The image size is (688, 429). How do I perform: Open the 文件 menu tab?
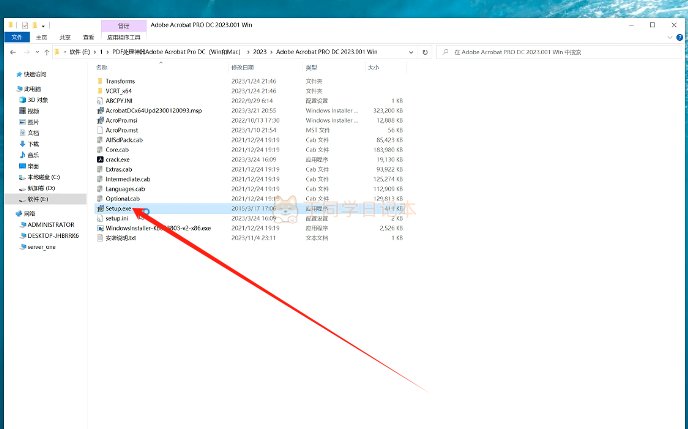pos(16,36)
